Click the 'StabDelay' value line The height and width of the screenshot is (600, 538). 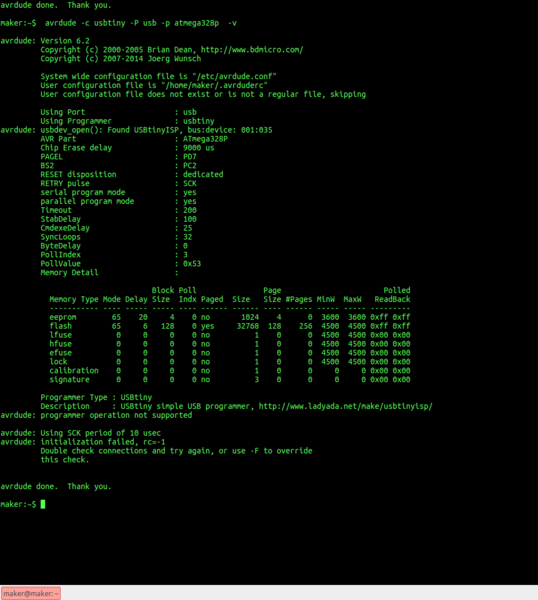(119, 219)
